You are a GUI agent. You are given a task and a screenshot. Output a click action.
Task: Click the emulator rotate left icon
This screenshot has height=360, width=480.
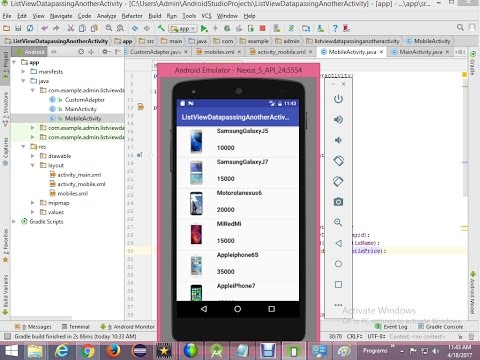[338, 161]
